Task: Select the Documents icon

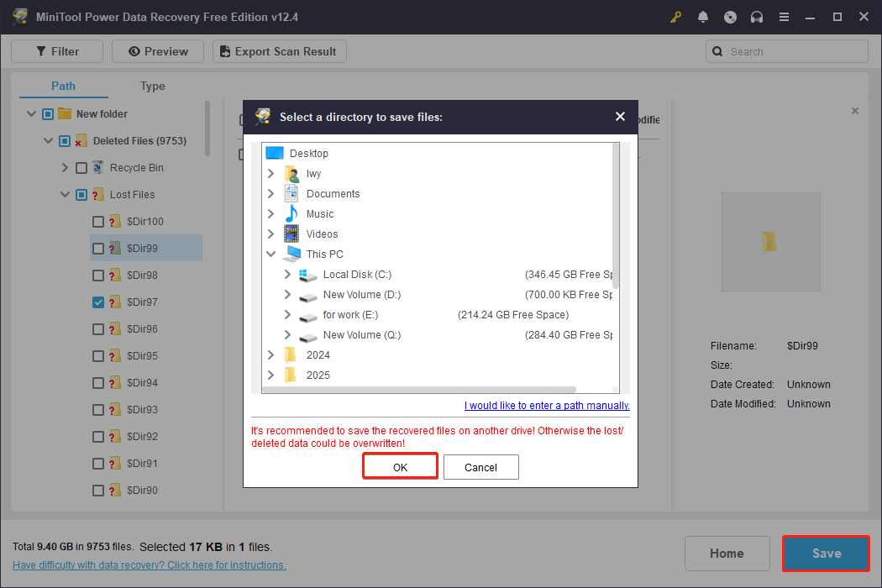Action: [x=291, y=193]
